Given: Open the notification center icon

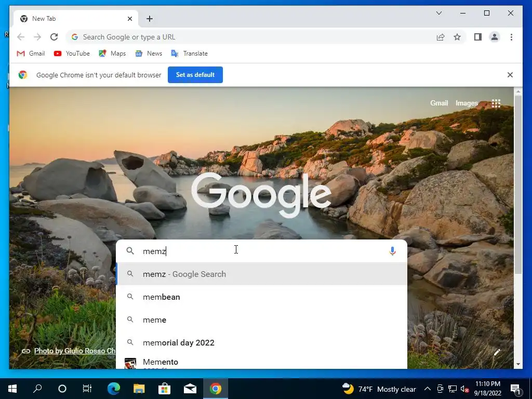Looking at the screenshot, I should click(x=516, y=389).
